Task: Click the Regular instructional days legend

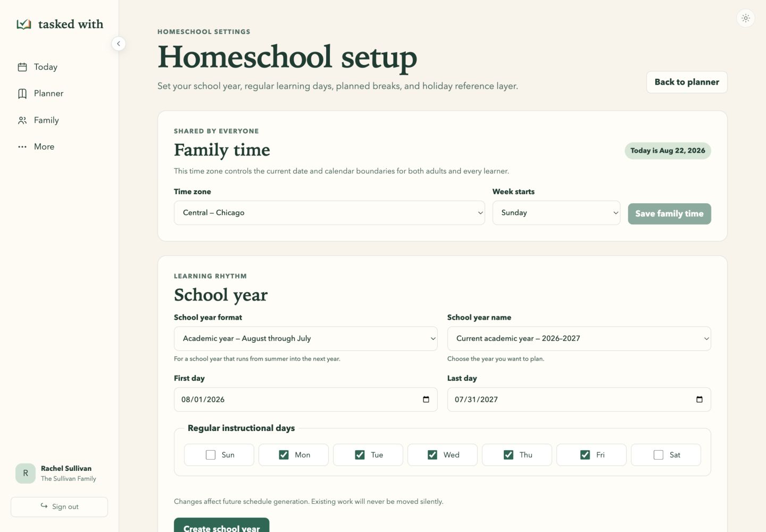Action: pyautogui.click(x=241, y=428)
